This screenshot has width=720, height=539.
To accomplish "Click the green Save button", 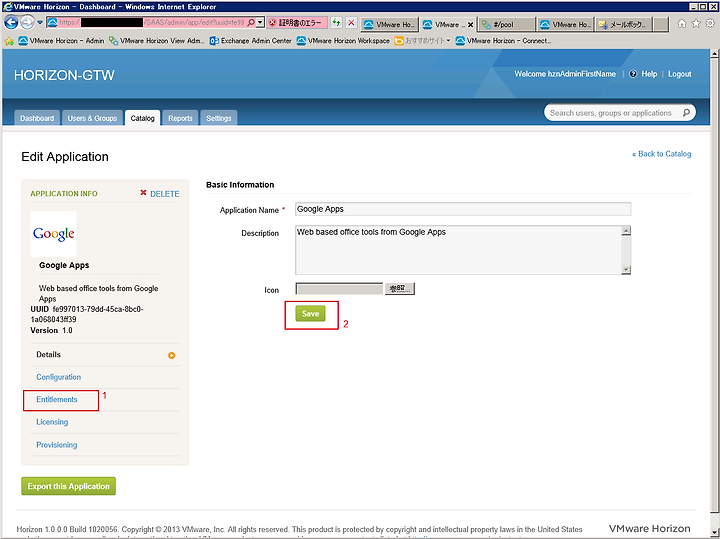I will tap(310, 314).
